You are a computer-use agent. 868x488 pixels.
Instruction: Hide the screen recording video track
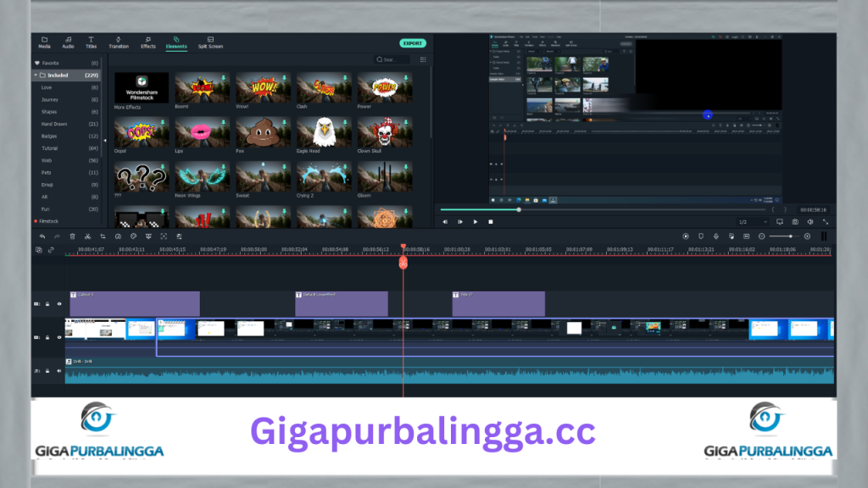pyautogui.click(x=59, y=337)
